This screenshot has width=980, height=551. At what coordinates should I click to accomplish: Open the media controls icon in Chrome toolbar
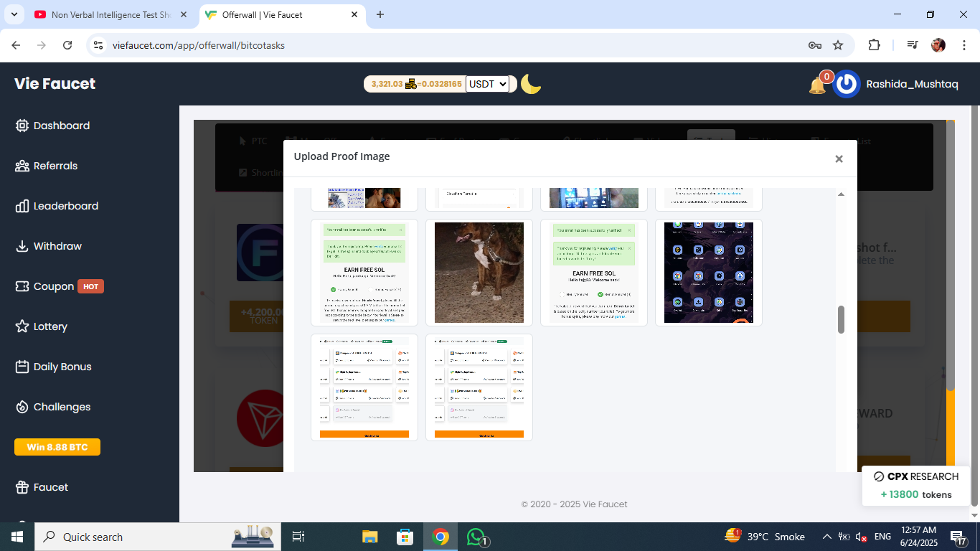coord(913,45)
